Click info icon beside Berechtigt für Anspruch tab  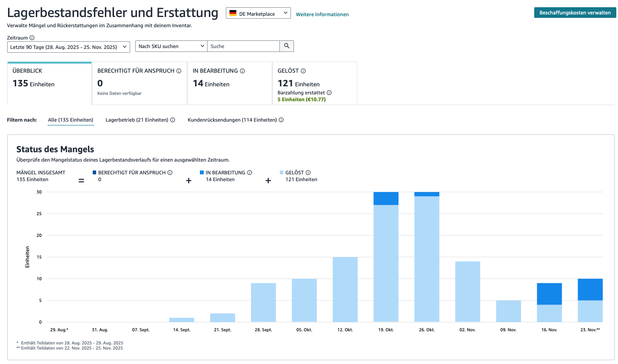(x=179, y=71)
